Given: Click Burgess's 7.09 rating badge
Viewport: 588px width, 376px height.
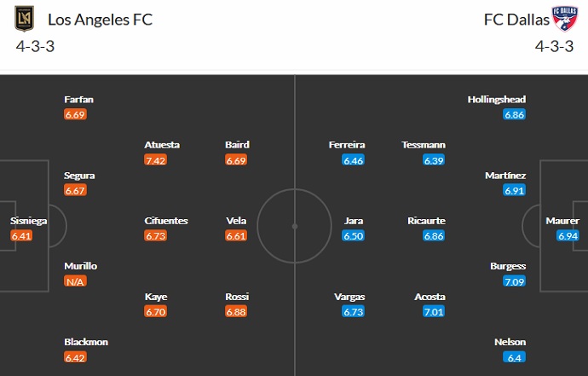Looking at the screenshot, I should (513, 281).
